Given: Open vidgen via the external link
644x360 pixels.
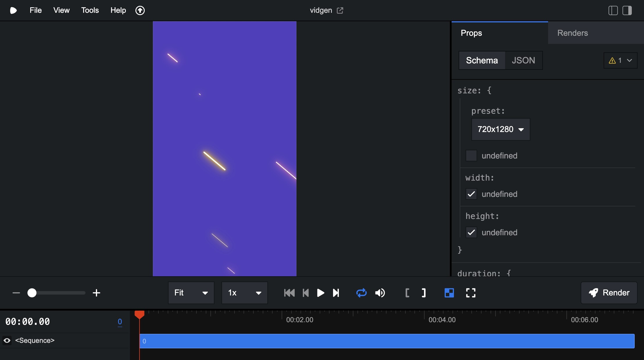Looking at the screenshot, I should click(x=340, y=10).
